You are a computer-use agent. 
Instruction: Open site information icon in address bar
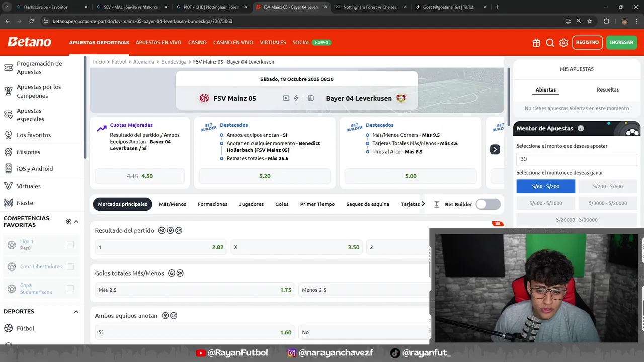46,21
